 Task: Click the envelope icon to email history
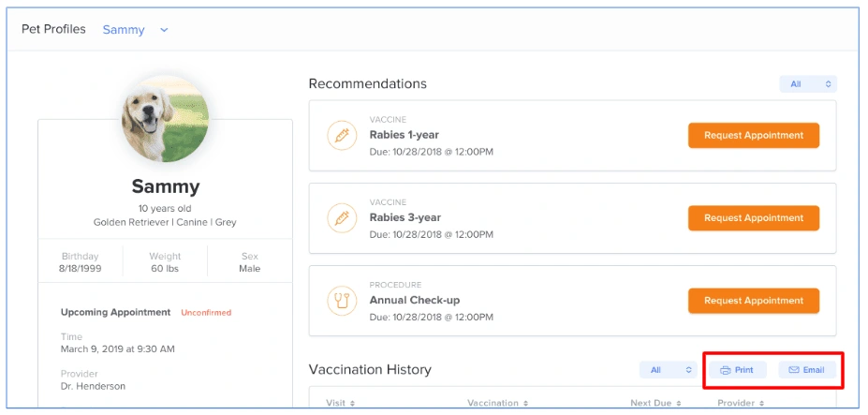794,370
